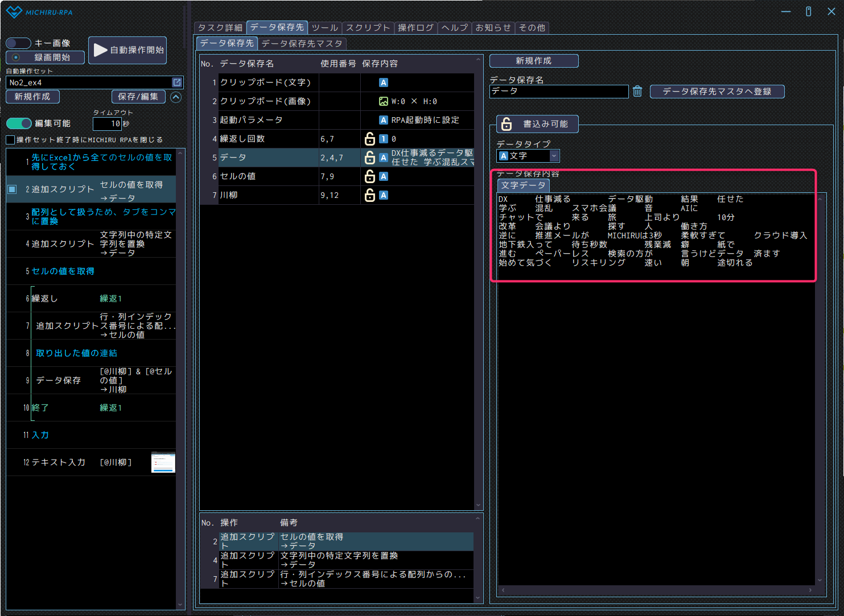
Task: Click the データ保存先マスタへ登録 button
Action: tap(717, 92)
